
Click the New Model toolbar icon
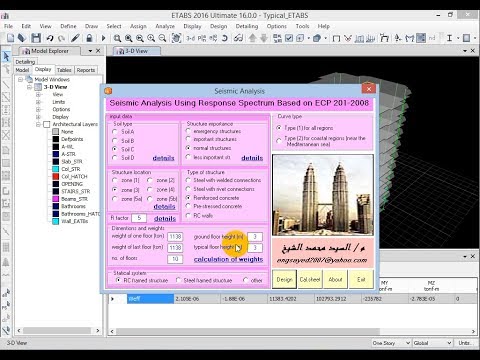[x=11, y=38]
